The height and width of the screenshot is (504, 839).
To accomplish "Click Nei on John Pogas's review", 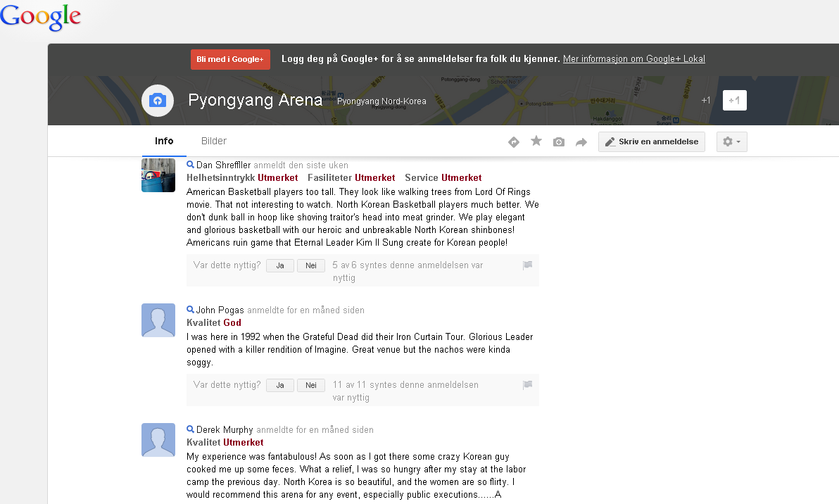I will point(311,385).
